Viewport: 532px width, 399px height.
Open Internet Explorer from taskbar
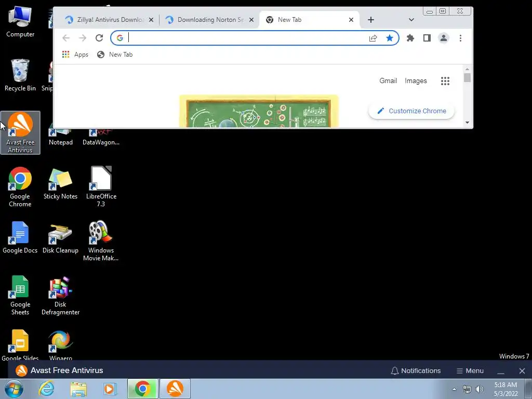click(46, 389)
